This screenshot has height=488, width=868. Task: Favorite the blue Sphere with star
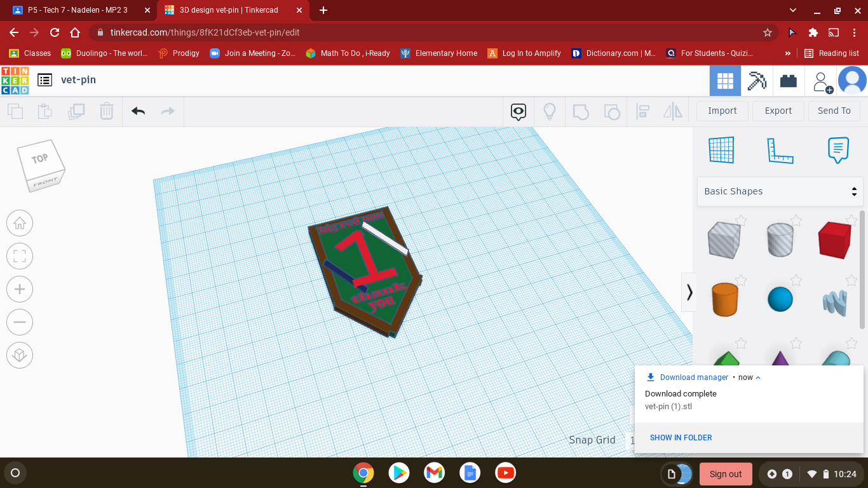pos(796,280)
